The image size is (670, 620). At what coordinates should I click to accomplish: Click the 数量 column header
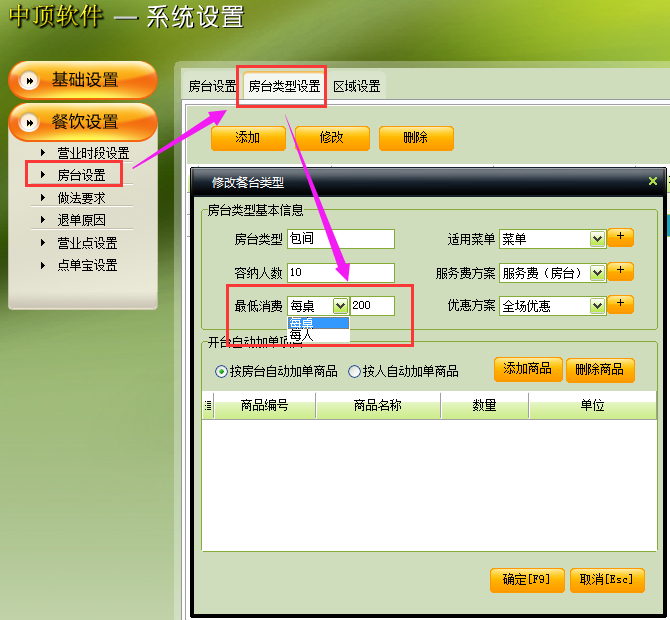coord(485,405)
